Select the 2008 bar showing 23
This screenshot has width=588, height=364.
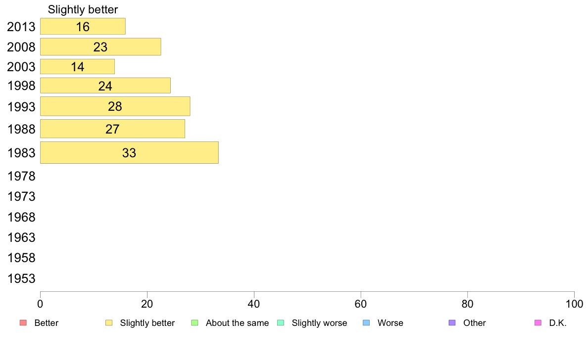100,47
